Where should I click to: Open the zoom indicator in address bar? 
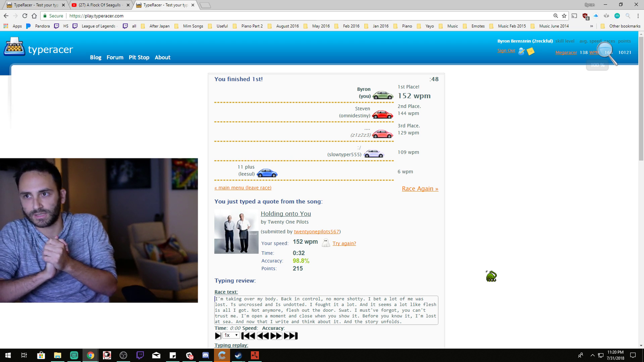[x=555, y=16]
